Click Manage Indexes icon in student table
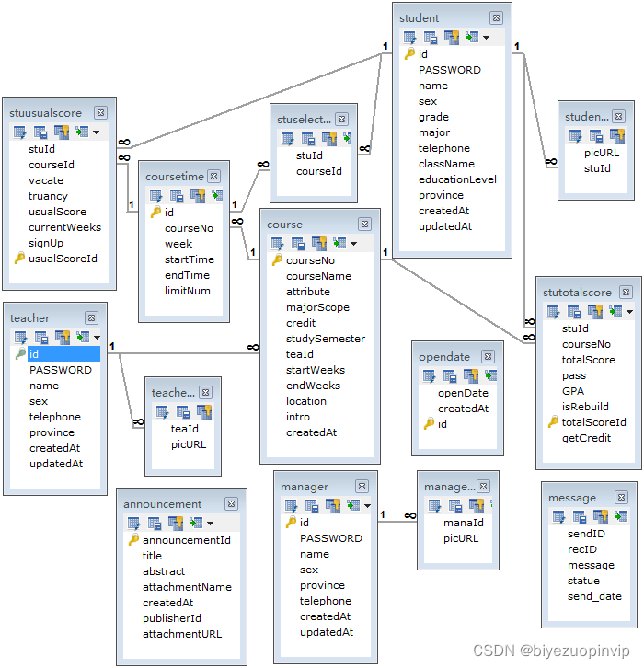The width and height of the screenshot is (644, 668). tap(431, 38)
